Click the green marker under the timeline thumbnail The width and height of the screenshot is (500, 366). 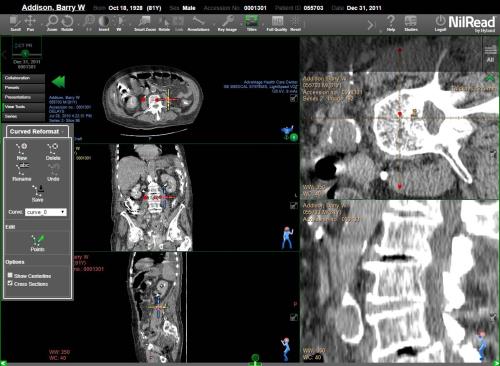(25, 53)
